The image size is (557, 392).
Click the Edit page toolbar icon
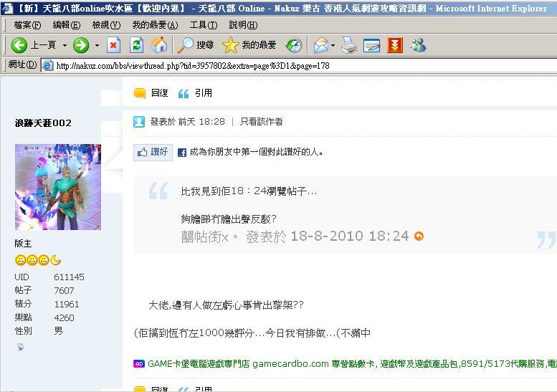[371, 45]
